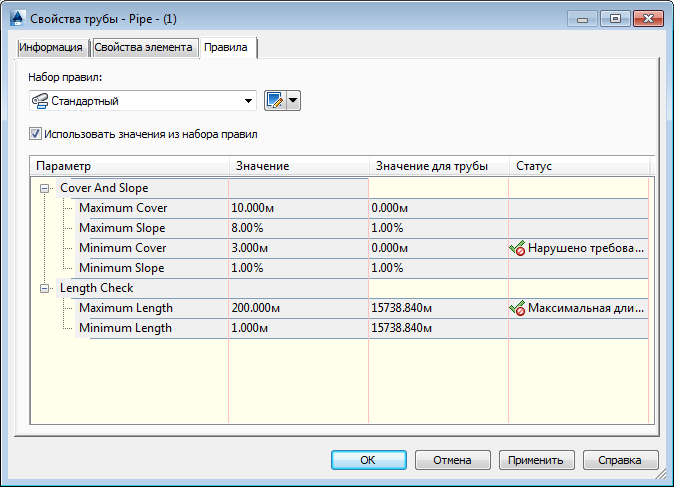The width and height of the screenshot is (674, 487).
Task: Click the Maximum Length violation status icon
Action: (517, 308)
